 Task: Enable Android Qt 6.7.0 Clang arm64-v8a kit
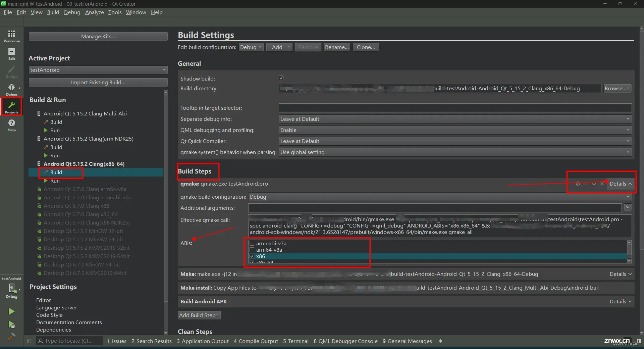(x=40, y=189)
